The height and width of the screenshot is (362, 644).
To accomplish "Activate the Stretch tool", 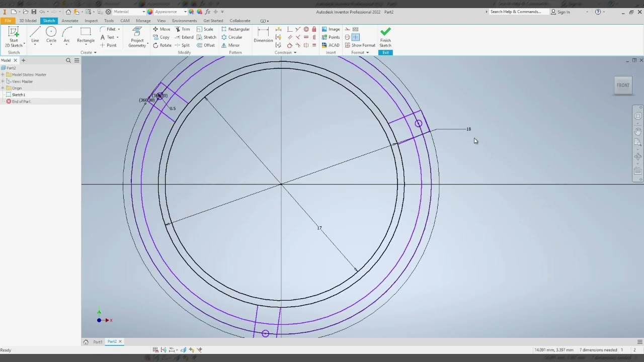I will [x=206, y=37].
